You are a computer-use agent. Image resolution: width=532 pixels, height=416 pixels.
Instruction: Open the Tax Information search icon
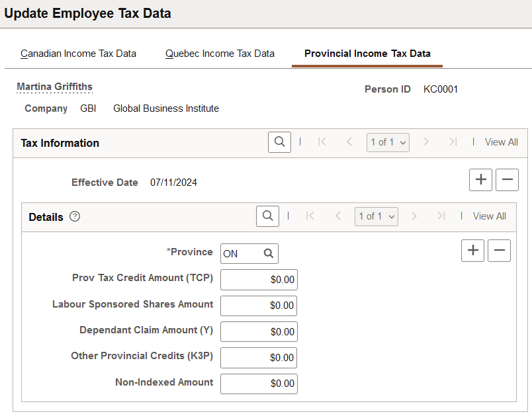coord(279,142)
